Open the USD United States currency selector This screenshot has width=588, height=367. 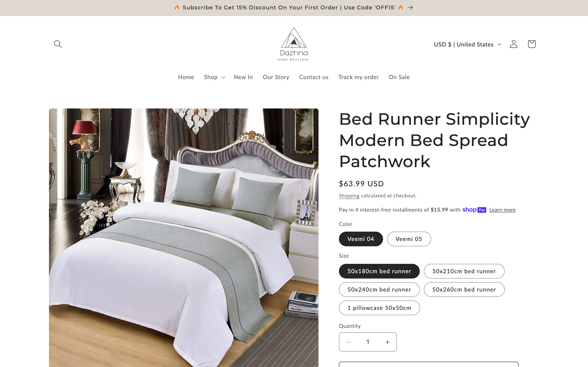(468, 44)
